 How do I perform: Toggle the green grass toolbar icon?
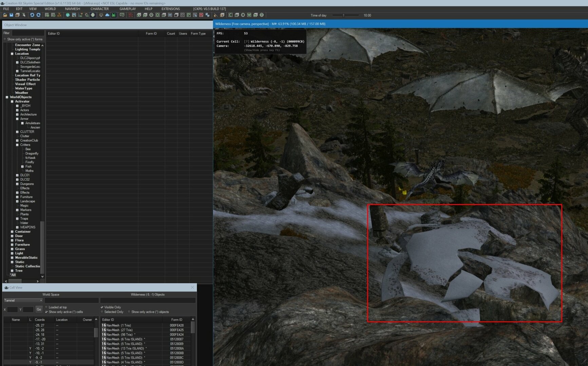pos(114,15)
